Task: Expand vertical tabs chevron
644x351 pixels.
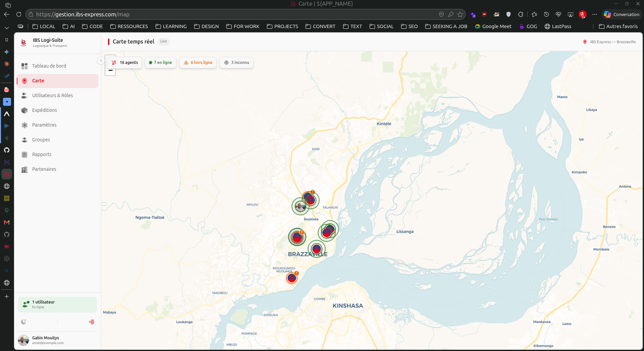Action: [x=6, y=28]
